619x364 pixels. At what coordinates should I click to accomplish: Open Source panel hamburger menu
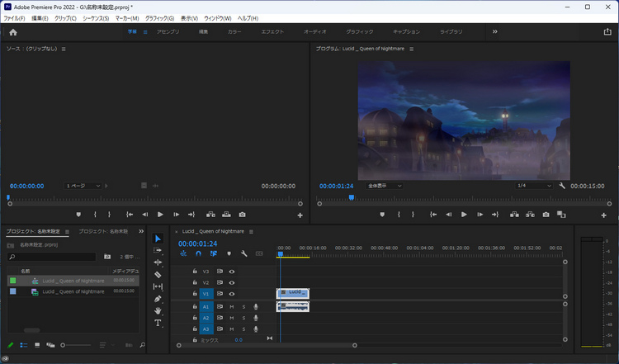(x=64, y=49)
